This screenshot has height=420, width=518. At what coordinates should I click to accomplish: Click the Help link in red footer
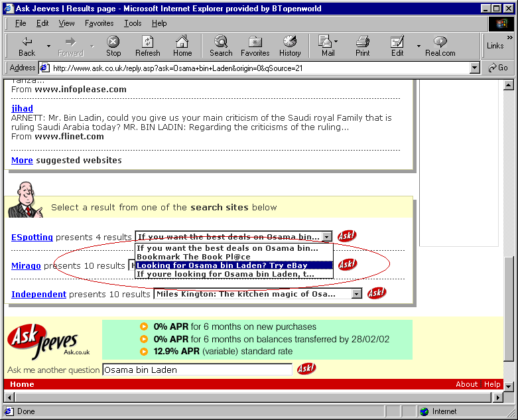coord(492,384)
